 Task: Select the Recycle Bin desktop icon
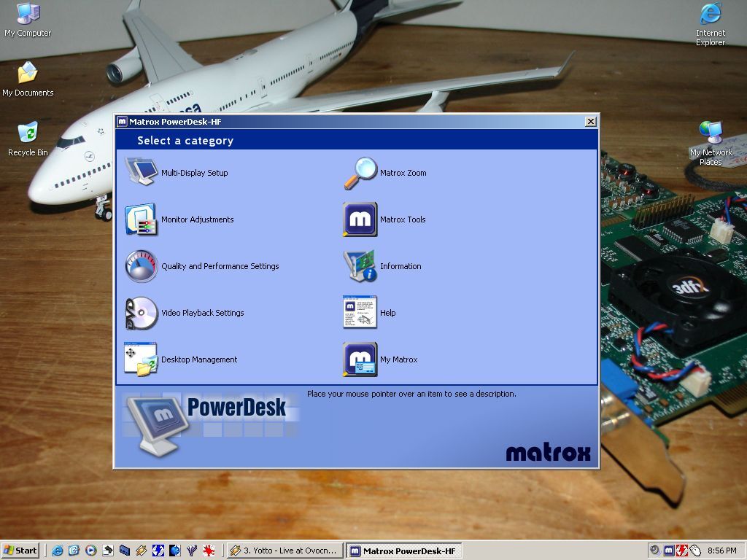point(28,139)
